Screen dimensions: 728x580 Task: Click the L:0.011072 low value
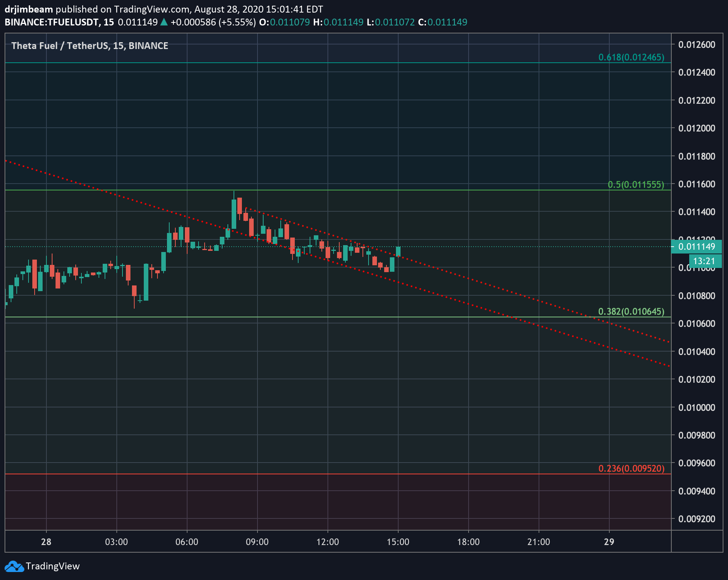tap(391, 22)
